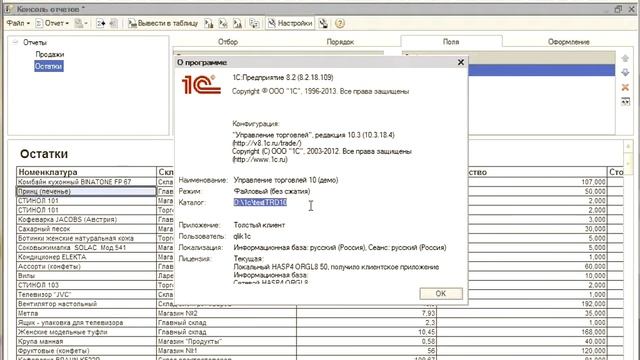Viewport: 640px width, 360px height.
Task: Restore the Консоль отчетов window
Action: [618, 9]
